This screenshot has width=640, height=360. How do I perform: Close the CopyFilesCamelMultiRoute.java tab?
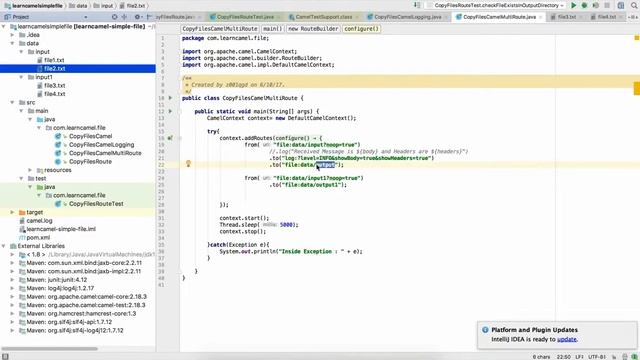tap(541, 17)
